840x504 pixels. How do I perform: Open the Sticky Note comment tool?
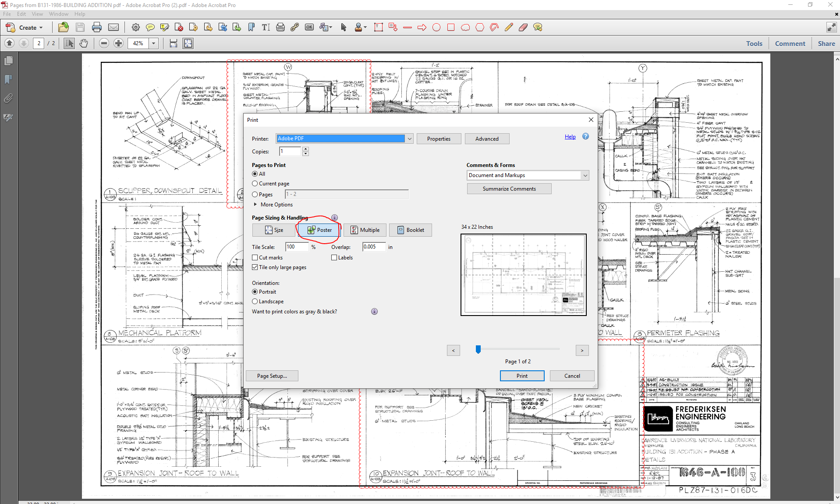151,27
